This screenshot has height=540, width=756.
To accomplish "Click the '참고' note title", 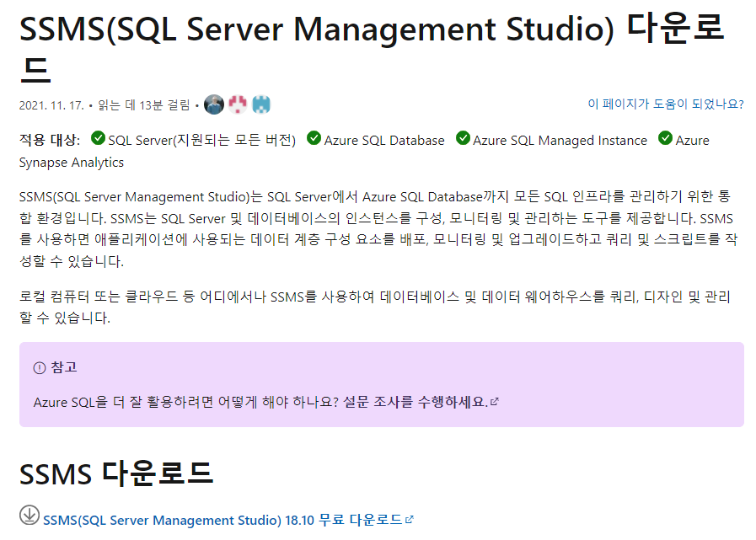I will pos(64,367).
